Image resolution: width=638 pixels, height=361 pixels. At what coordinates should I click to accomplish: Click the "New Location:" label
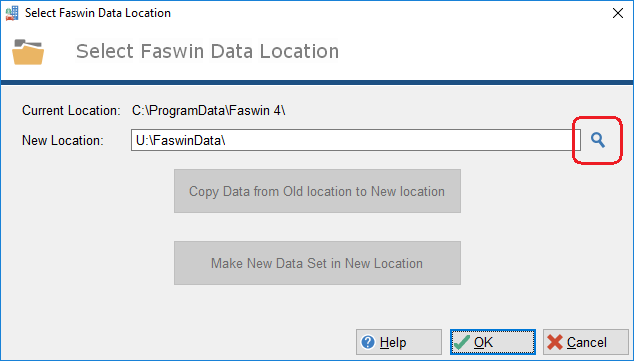63,140
